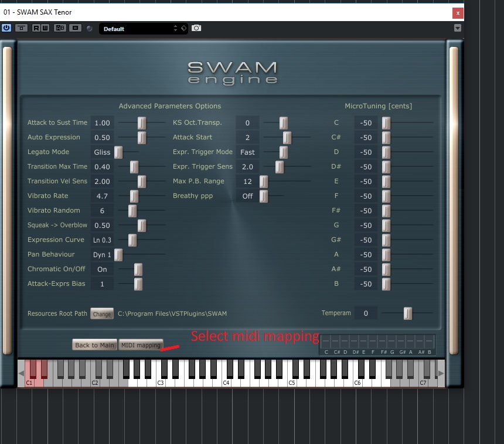Turn Breathy ppp setting off
The width and height of the screenshot is (504, 444).
coord(247,196)
